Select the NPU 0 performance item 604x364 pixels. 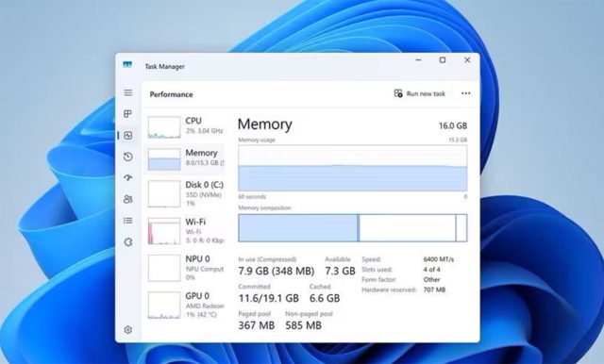185,268
